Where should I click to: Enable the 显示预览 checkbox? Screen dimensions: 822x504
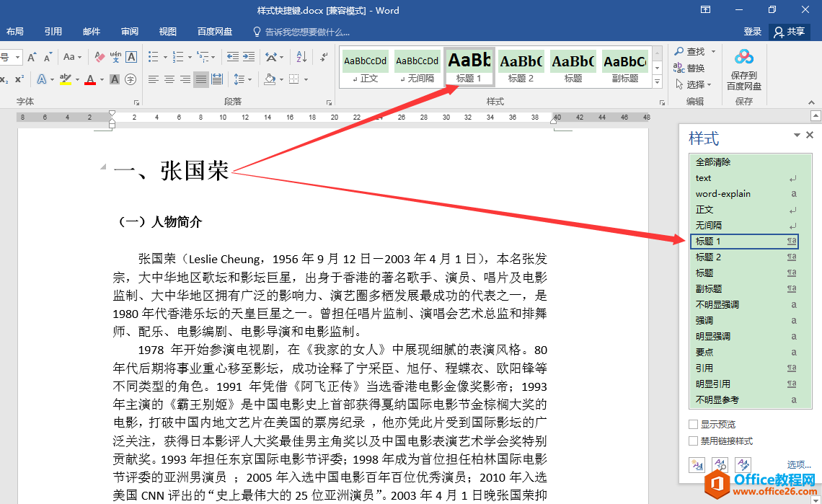(694, 425)
